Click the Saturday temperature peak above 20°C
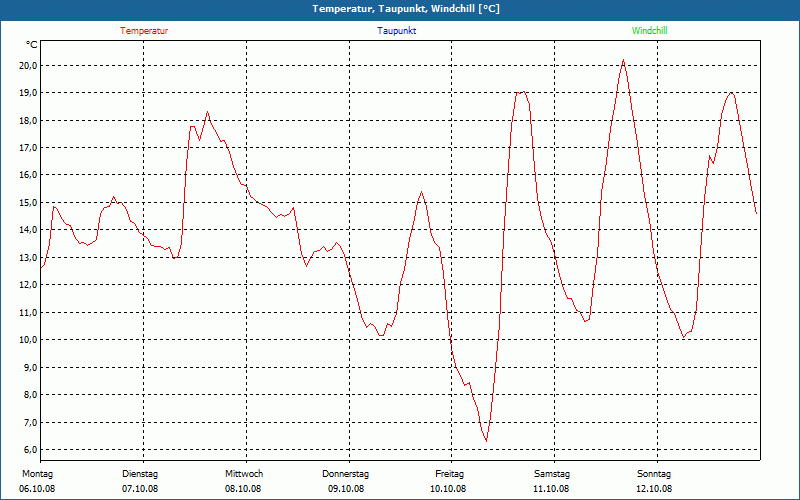 (623, 60)
